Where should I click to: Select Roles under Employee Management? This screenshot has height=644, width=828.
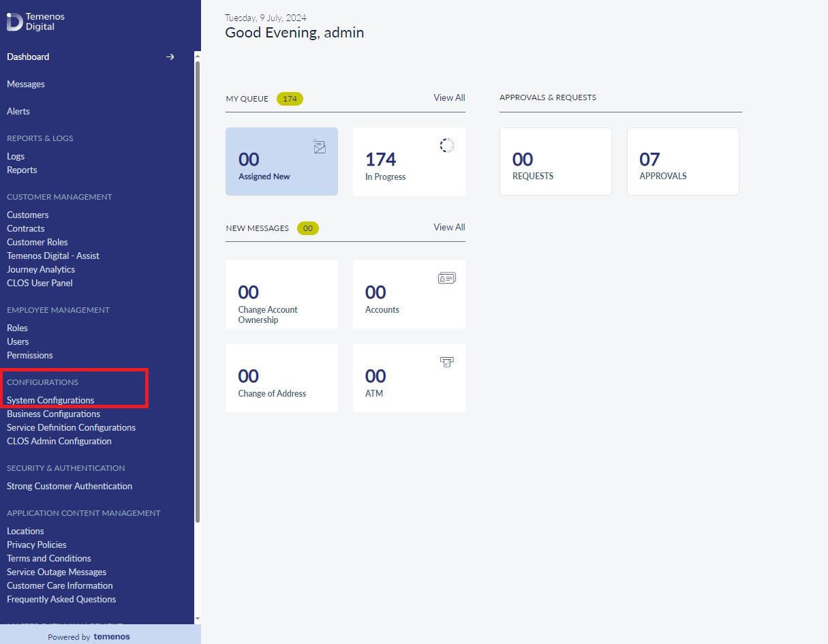pyautogui.click(x=17, y=328)
